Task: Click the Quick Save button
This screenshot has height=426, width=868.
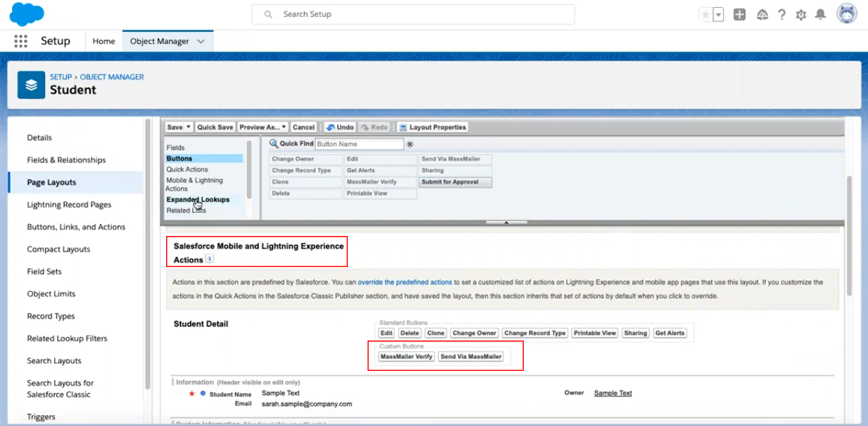Action: point(215,127)
